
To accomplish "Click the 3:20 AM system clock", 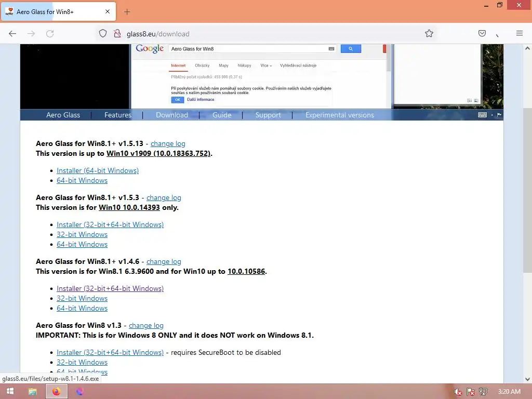I will click(x=509, y=392).
